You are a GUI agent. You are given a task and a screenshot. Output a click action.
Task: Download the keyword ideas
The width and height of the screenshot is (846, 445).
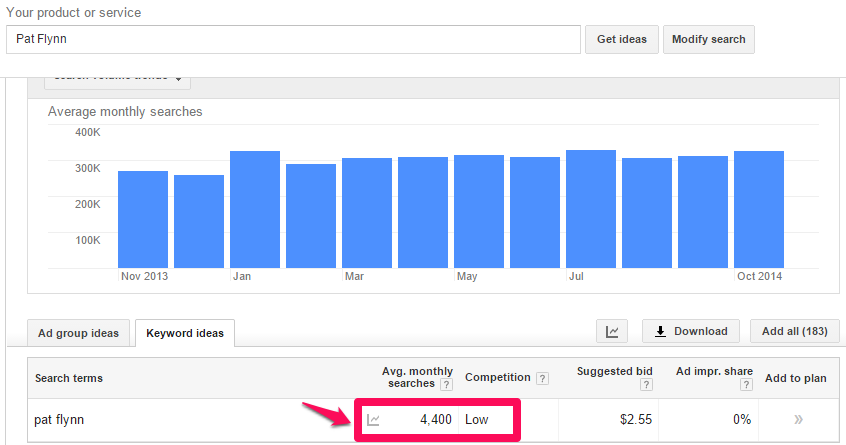691,331
